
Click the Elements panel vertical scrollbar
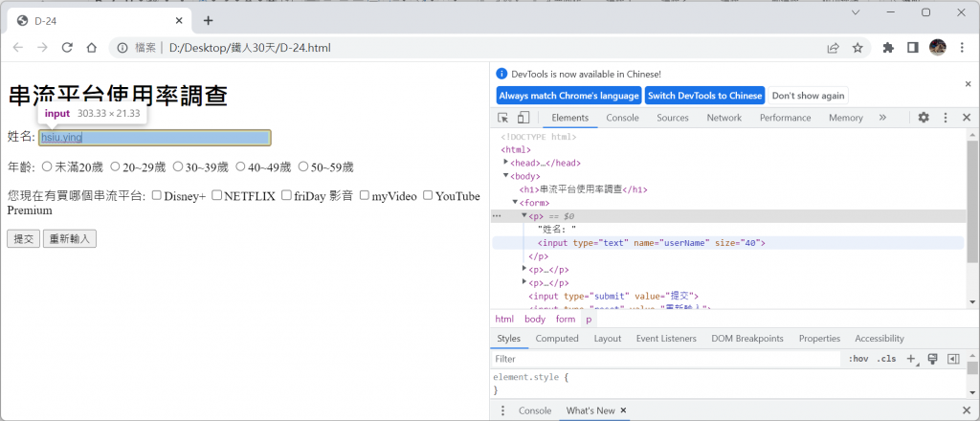tap(972, 201)
